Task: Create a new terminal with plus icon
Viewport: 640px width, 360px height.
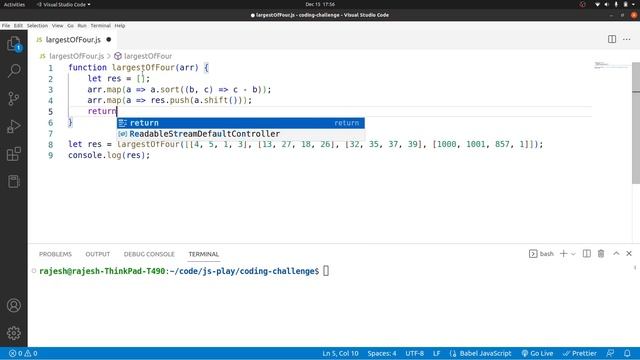Action: [x=563, y=253]
